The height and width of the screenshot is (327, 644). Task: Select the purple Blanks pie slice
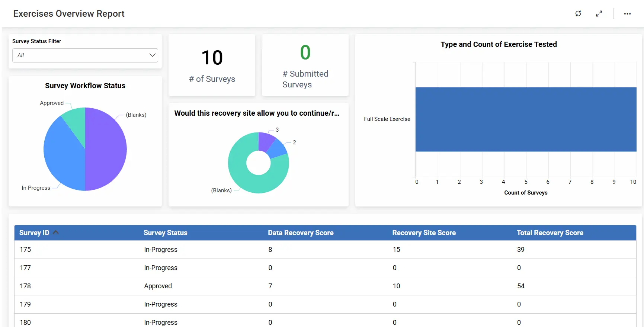tap(106, 149)
